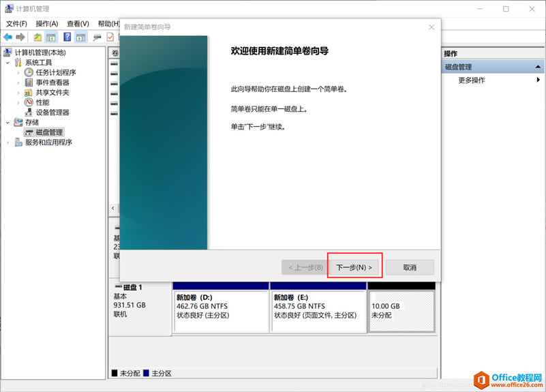Open the 操作(A) menu
This screenshot has height=392, width=546.
coord(46,24)
